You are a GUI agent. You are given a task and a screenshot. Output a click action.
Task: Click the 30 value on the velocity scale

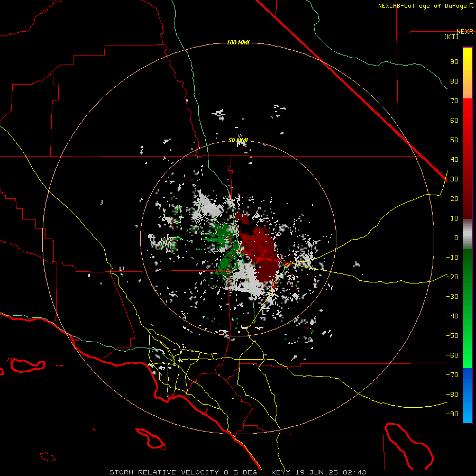tap(454, 179)
